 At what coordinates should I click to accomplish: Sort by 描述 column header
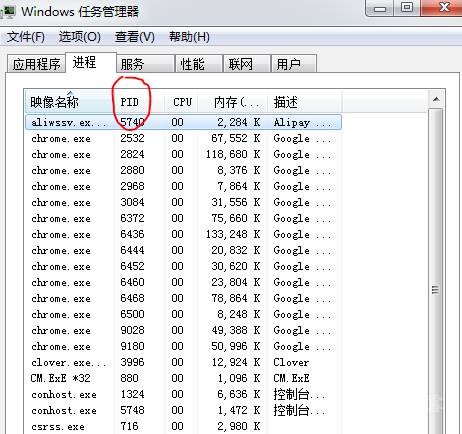coord(304,102)
